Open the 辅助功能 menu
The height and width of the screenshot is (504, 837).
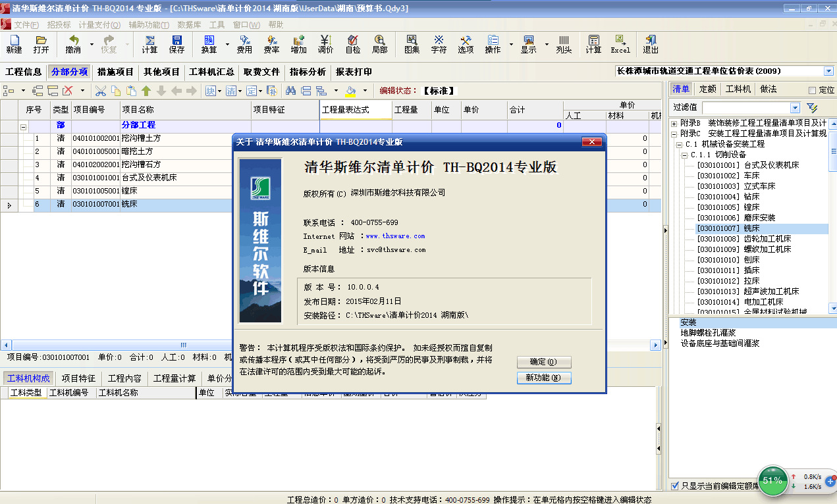(x=148, y=25)
